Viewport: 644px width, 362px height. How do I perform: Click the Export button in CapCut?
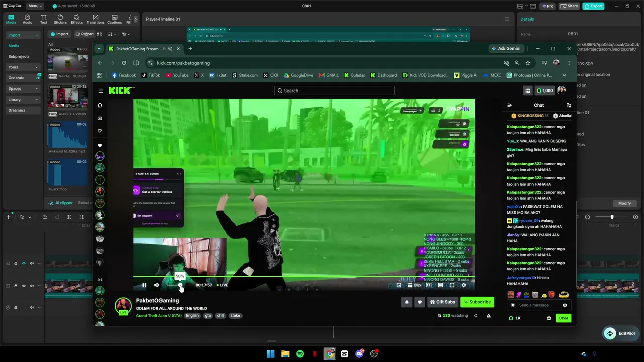pos(593,6)
